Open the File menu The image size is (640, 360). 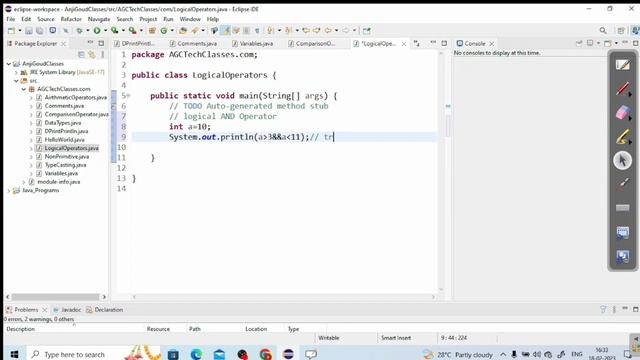click(x=11, y=19)
